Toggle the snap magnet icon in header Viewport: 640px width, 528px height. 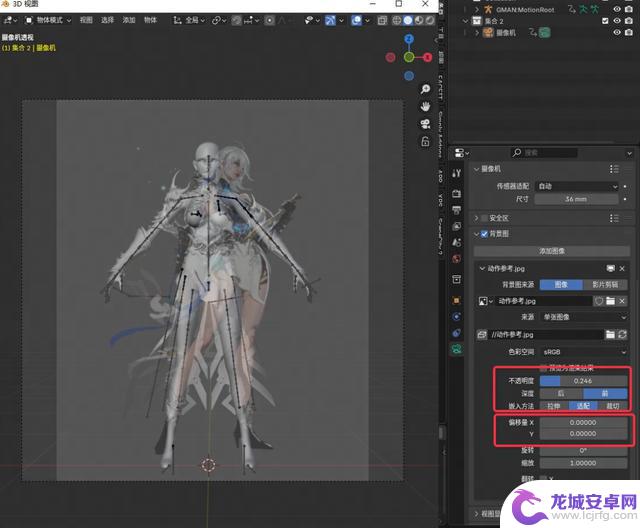(x=236, y=20)
